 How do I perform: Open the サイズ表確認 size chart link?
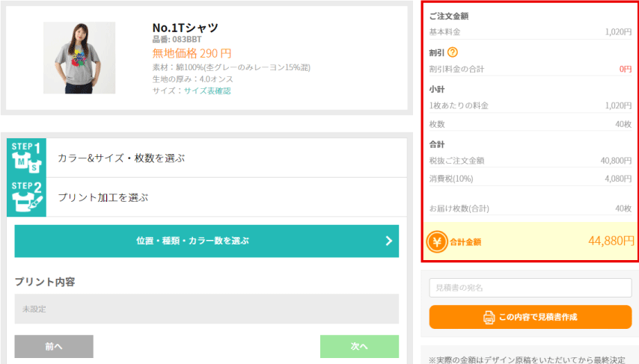(x=207, y=90)
